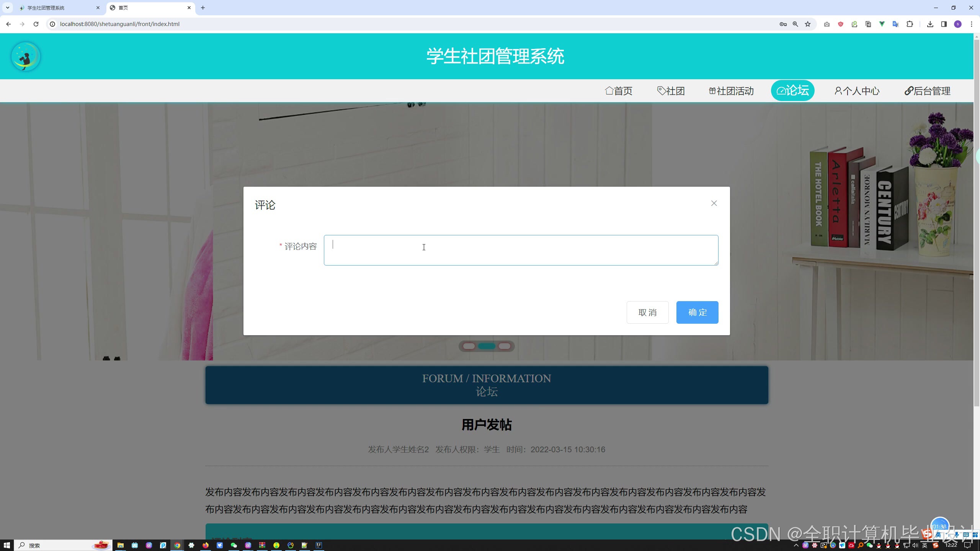Switch to 学生社团管理系统 browser tab

coord(57,8)
